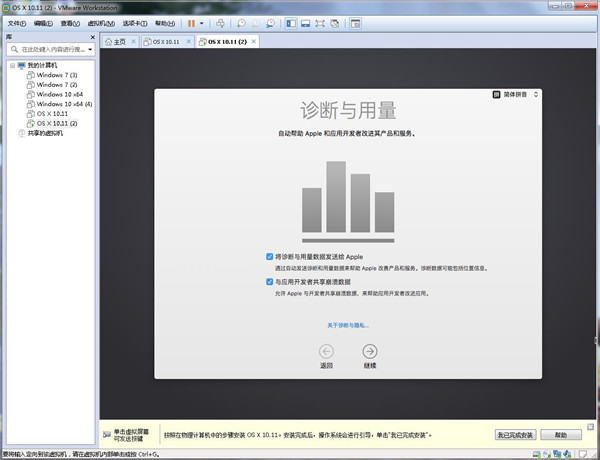Open the 选项卡(T) menu

pos(135,24)
